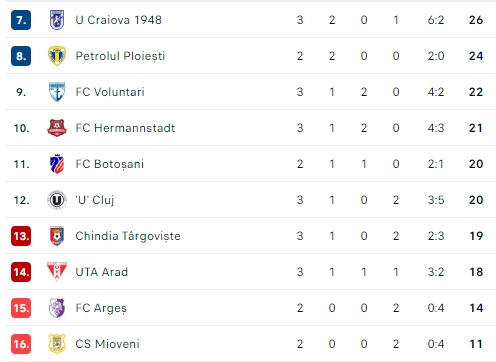
Task: Click the CS Mioveni club crest
Action: tap(57, 344)
